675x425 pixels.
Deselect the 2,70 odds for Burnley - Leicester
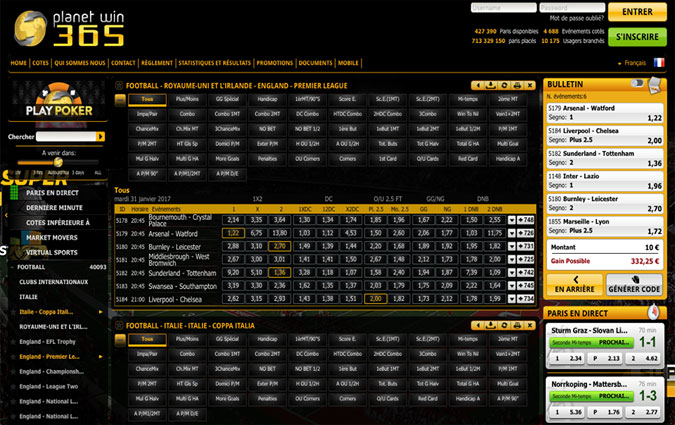pyautogui.click(x=279, y=246)
